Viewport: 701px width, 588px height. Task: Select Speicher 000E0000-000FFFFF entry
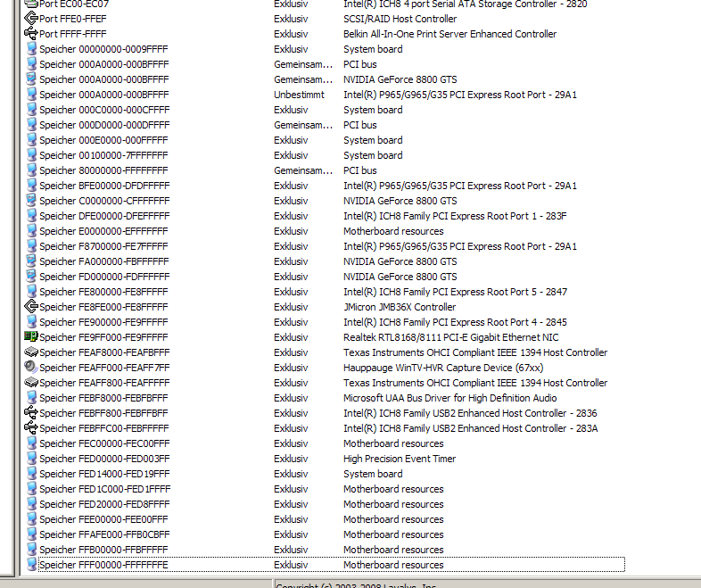click(103, 140)
